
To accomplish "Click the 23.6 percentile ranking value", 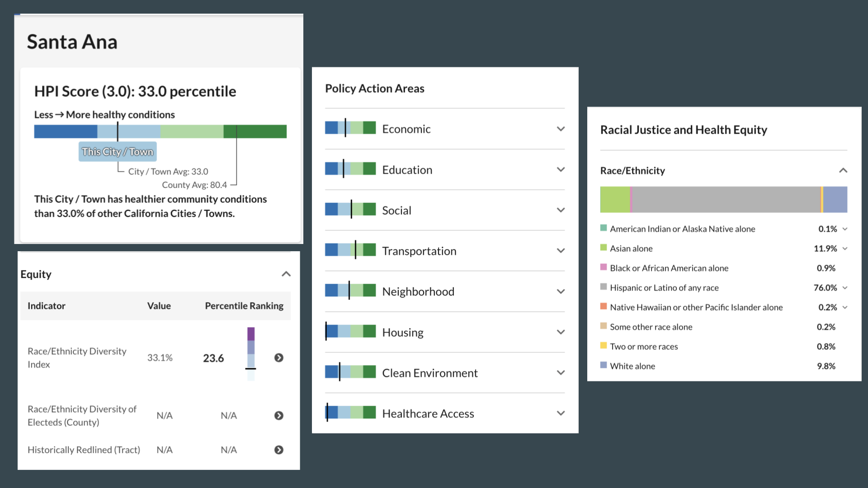I will [x=213, y=358].
